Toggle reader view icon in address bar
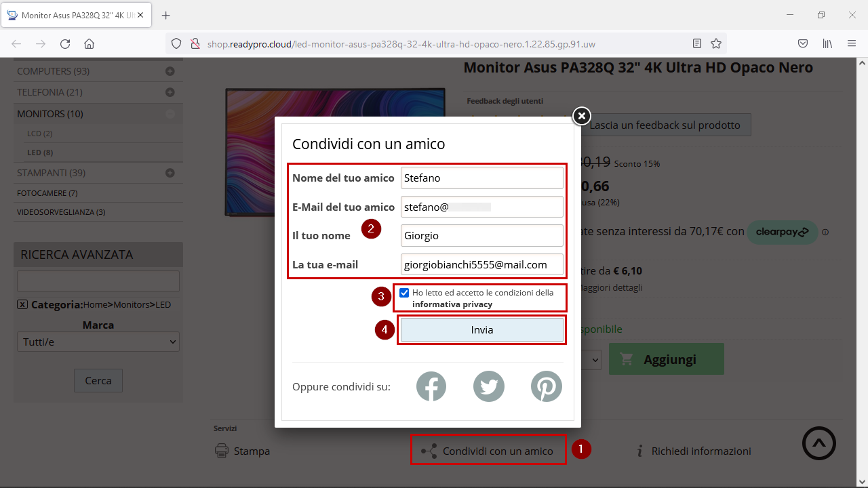Image resolution: width=868 pixels, height=488 pixels. click(697, 44)
